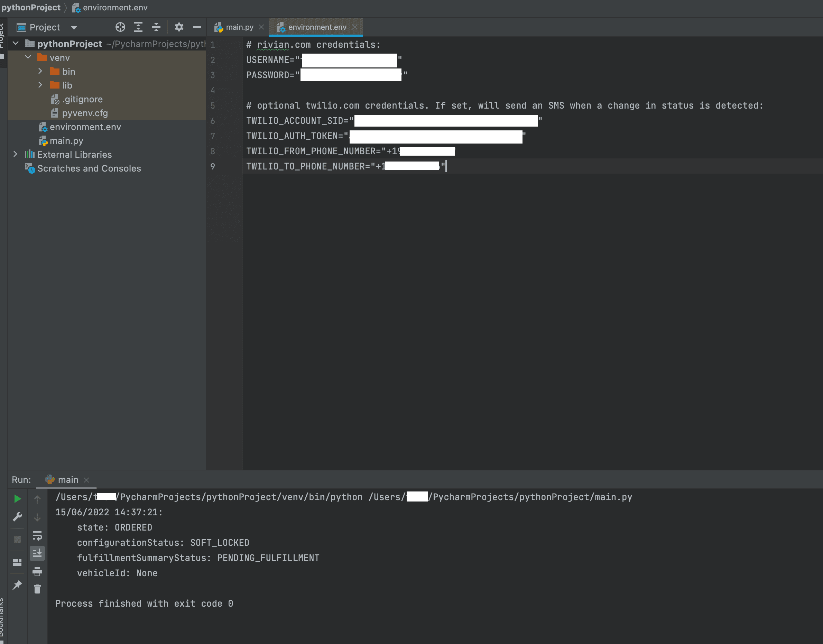
Task: Click TWILIO_ACCOUNT_SID line in editor
Action: click(394, 121)
